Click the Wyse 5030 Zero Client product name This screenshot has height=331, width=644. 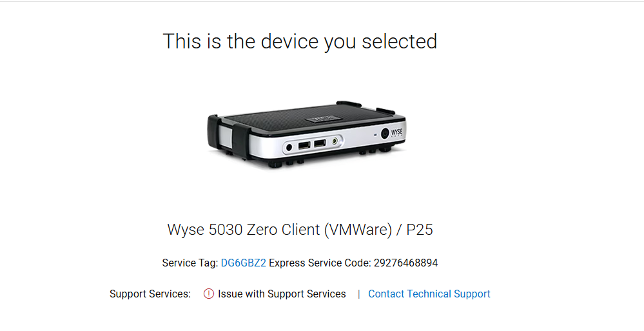click(300, 230)
